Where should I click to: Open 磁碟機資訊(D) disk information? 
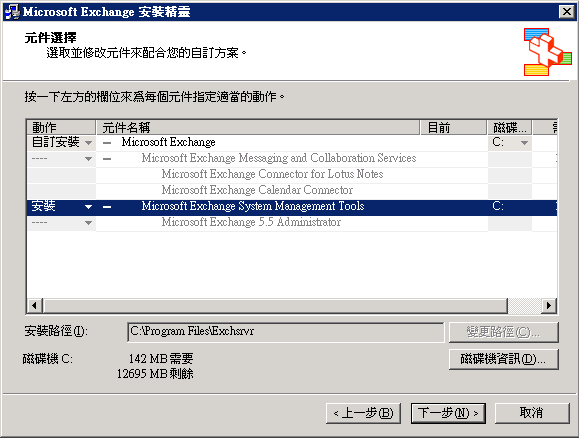coord(504,359)
